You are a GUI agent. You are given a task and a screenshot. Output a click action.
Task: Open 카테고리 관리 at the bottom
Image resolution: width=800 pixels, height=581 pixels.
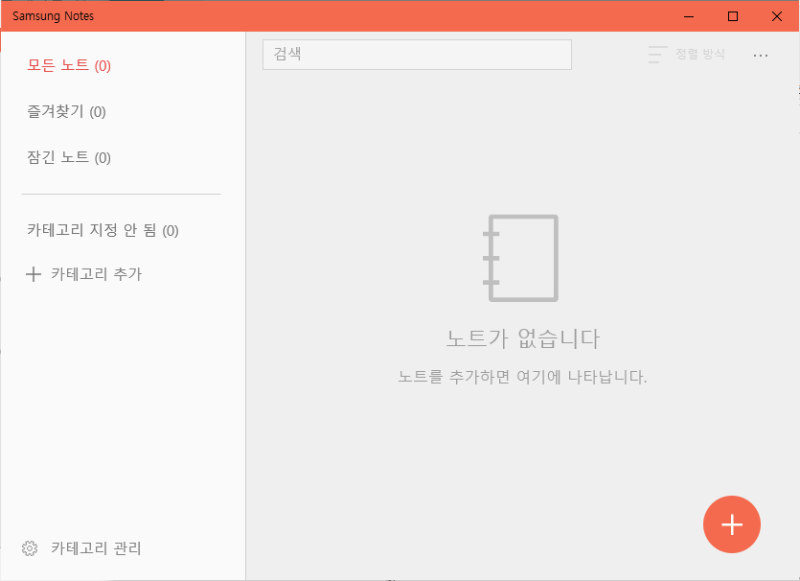(95, 548)
